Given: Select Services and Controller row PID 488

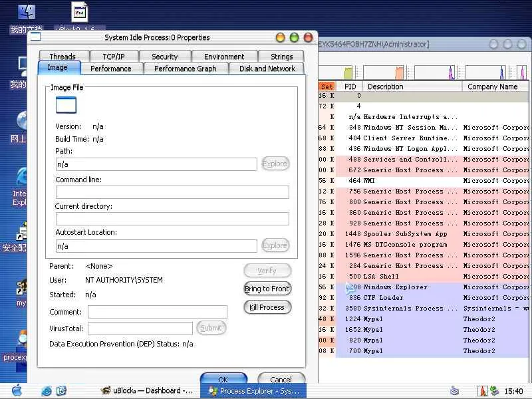Looking at the screenshot, I should pos(424,159).
